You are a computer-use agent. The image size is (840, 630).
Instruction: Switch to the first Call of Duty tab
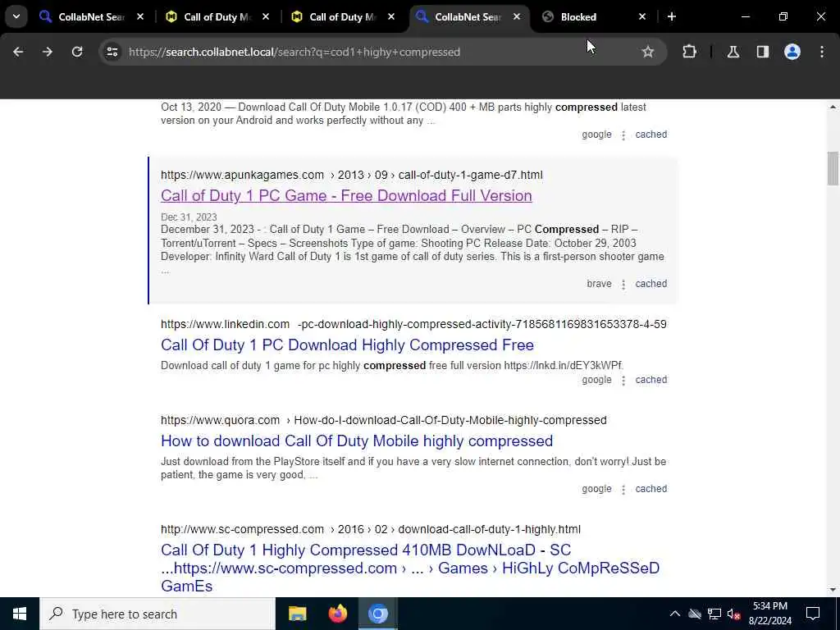(x=218, y=16)
